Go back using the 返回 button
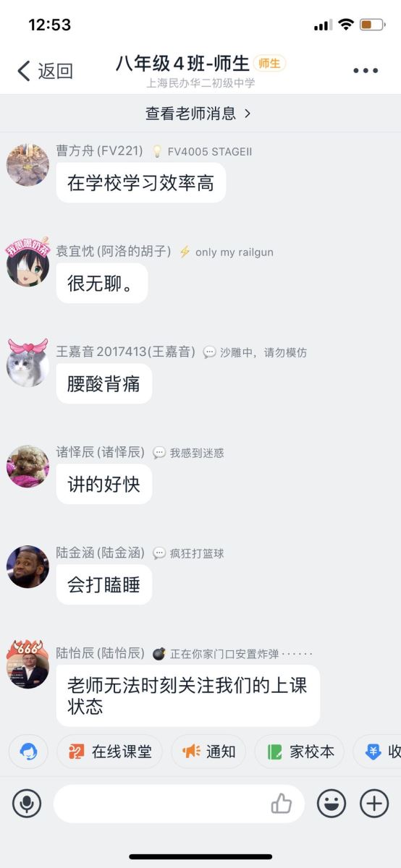The height and width of the screenshot is (868, 401). 45,71
